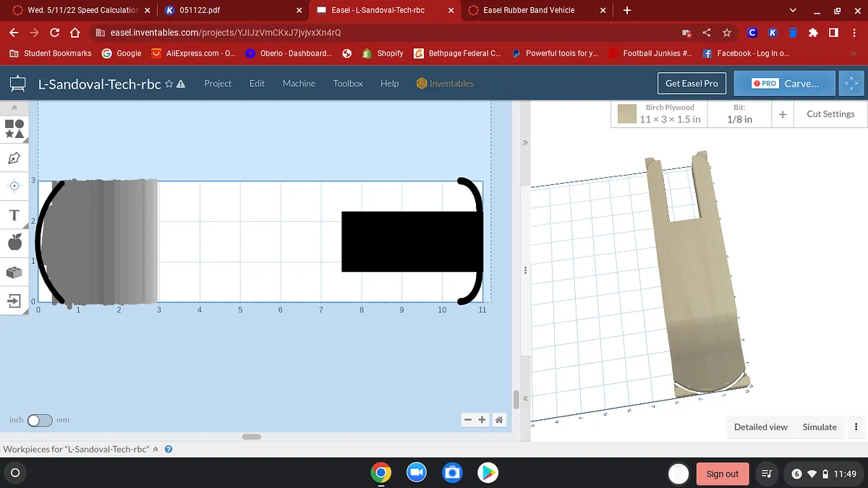The height and width of the screenshot is (488, 868).
Task: Click the jog machine arrows button
Action: (x=851, y=83)
